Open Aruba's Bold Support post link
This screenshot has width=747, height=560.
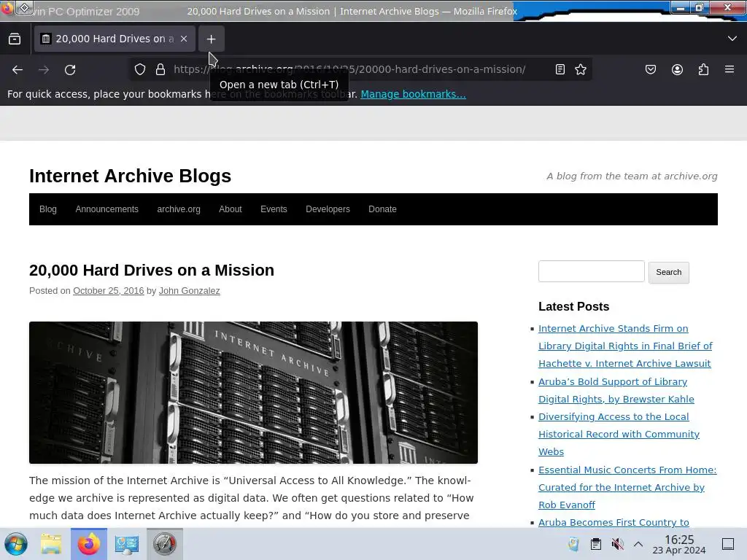(616, 391)
